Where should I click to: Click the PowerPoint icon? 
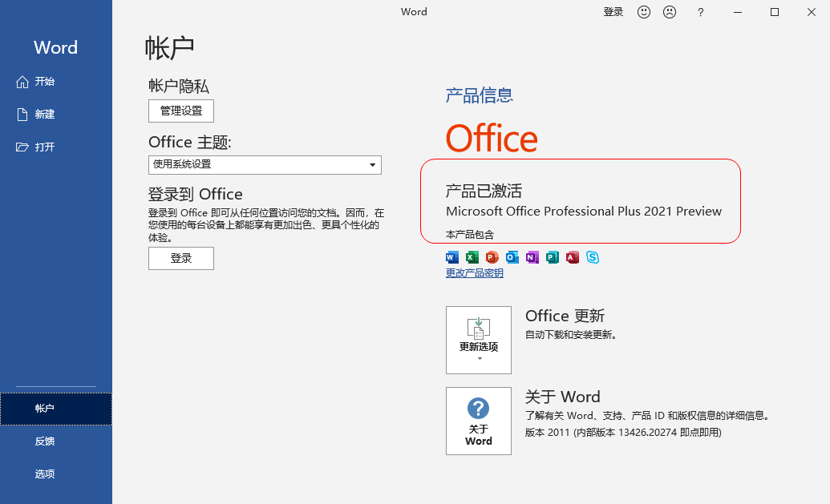pos(492,257)
